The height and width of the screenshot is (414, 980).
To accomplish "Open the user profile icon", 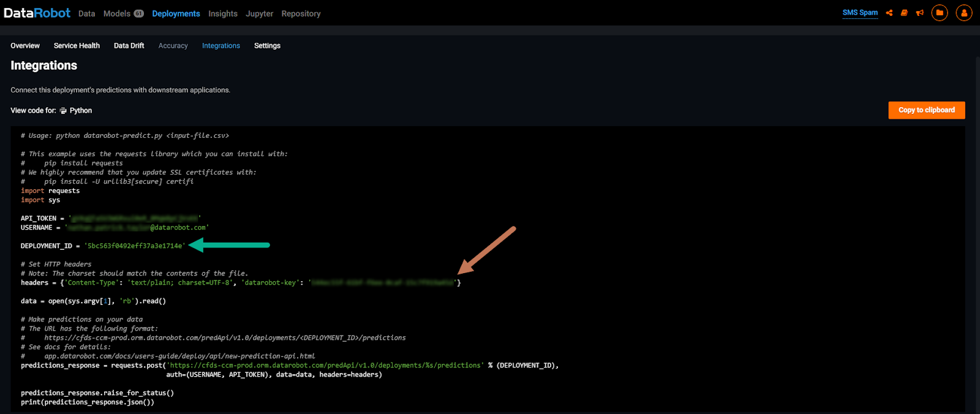I will [x=964, y=13].
